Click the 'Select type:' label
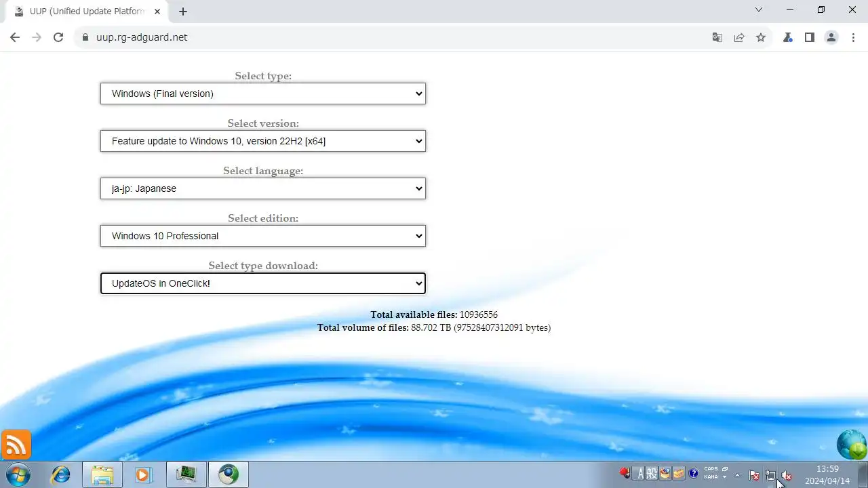Screen dimensions: 868x488 pos(263,76)
